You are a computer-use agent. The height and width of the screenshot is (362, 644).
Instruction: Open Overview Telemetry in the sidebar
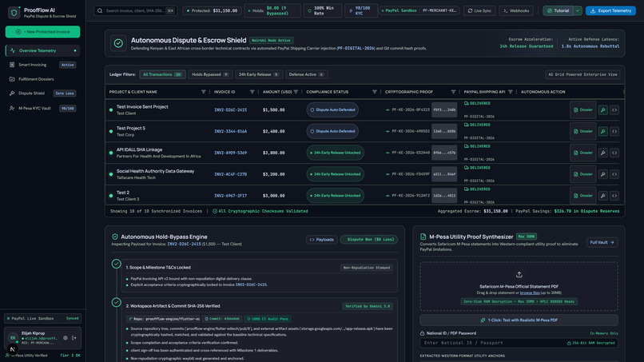42,50
